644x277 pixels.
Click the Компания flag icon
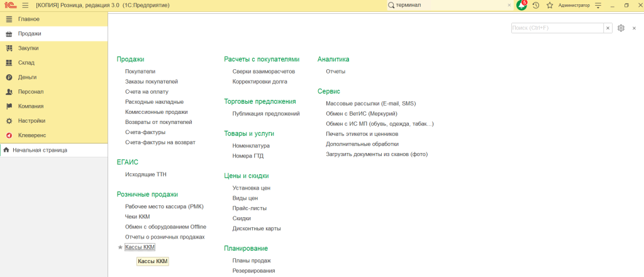click(x=9, y=106)
